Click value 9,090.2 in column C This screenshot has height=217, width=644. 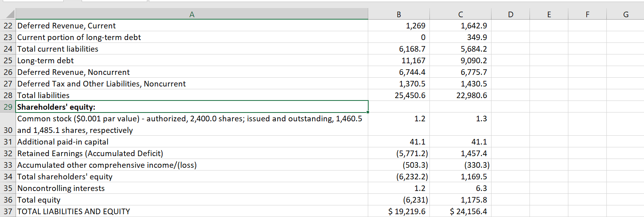(460, 60)
